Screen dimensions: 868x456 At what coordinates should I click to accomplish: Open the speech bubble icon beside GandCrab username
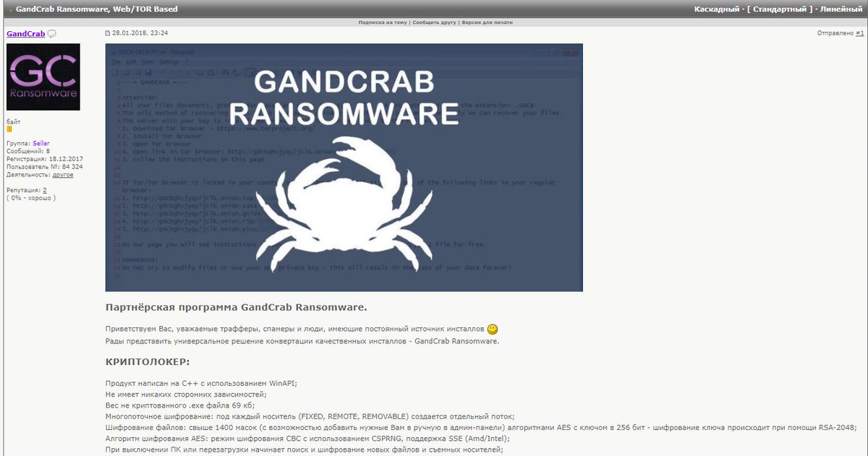tap(52, 34)
